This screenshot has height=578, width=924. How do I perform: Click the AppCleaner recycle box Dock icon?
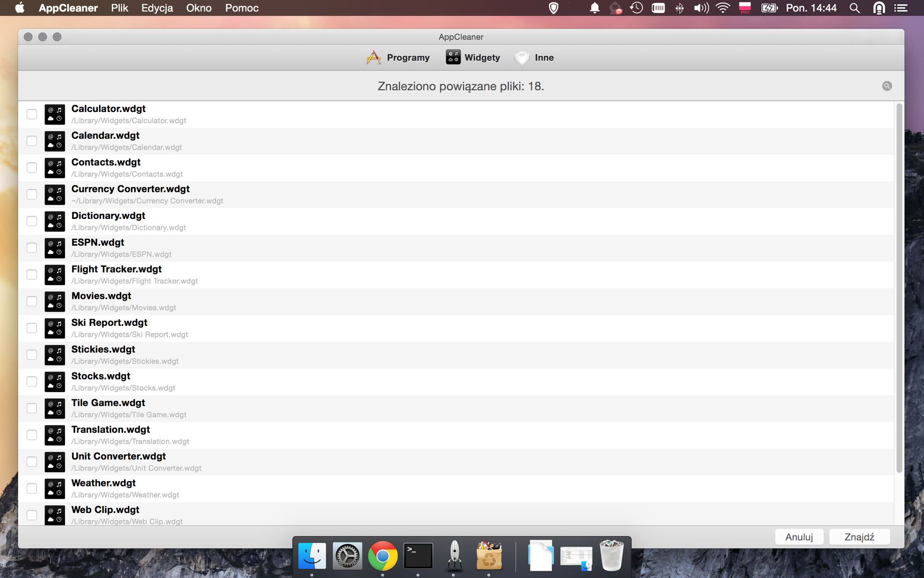coord(489,555)
